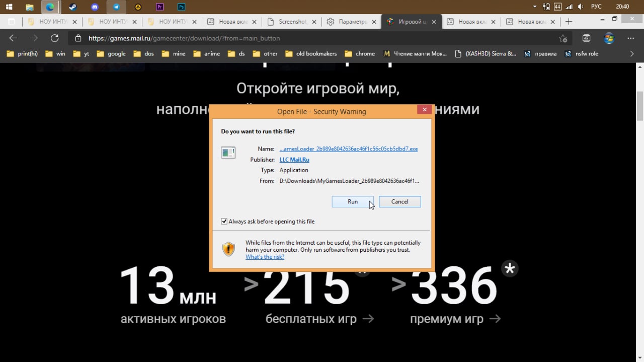This screenshot has height=362, width=644.
Task: Uncheck Always ask before opening this file
Action: [x=224, y=222]
